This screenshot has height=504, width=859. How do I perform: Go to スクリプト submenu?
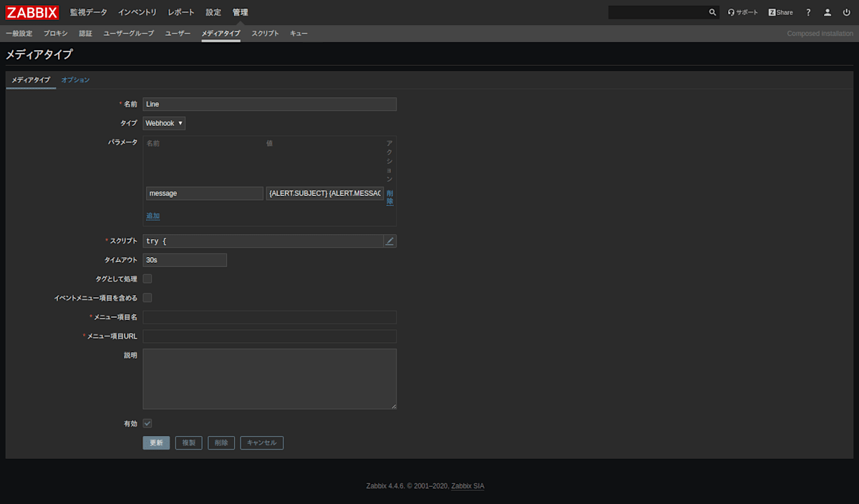[266, 34]
